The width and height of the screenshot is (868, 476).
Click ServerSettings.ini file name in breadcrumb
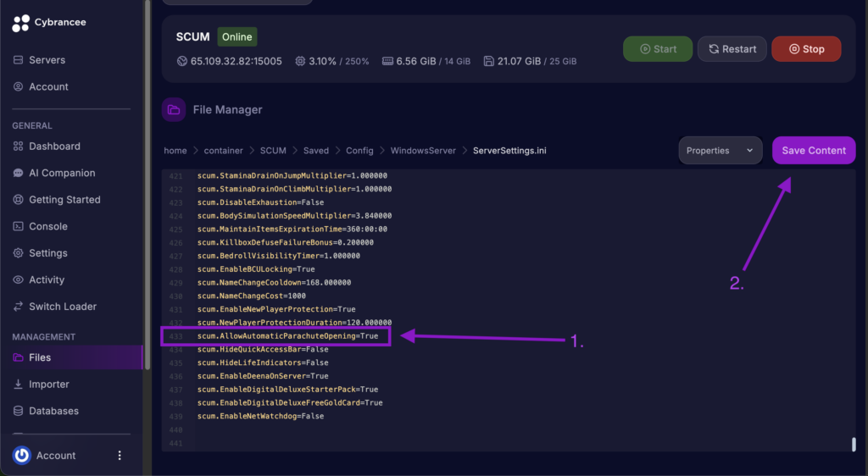(509, 151)
